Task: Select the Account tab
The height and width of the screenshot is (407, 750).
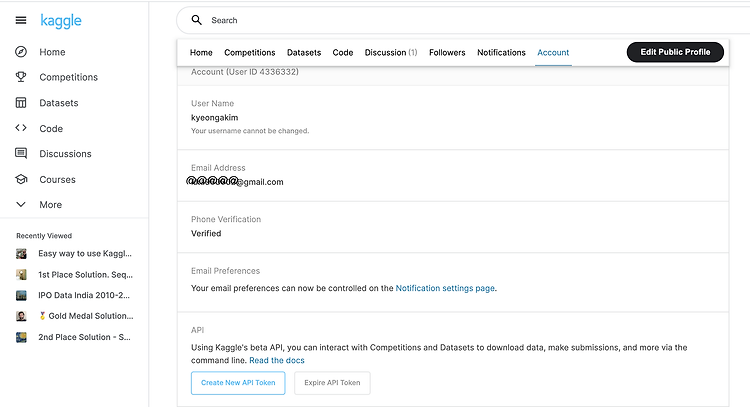Action: click(x=553, y=53)
